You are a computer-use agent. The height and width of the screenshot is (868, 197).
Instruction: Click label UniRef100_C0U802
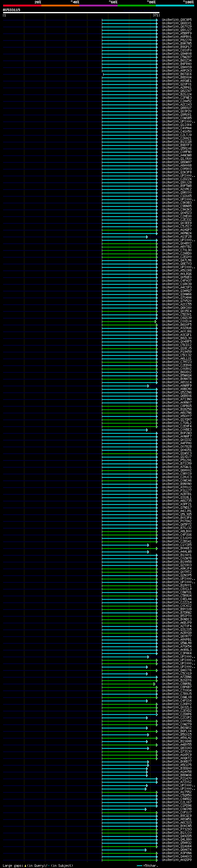coord(176,369)
